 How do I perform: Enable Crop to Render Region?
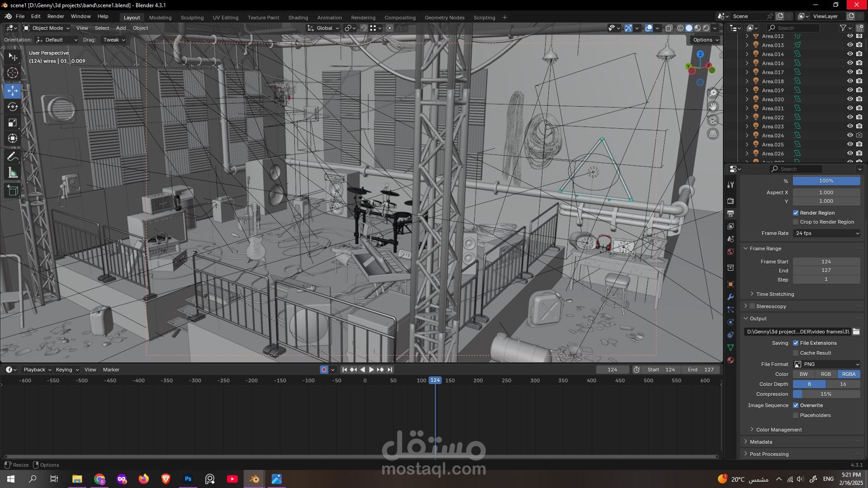796,222
